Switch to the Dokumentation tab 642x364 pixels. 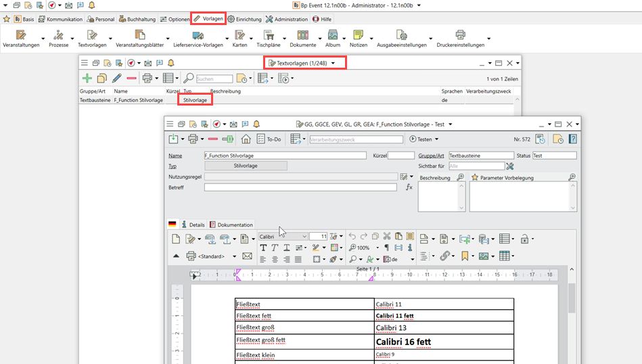pyautogui.click(x=231, y=225)
